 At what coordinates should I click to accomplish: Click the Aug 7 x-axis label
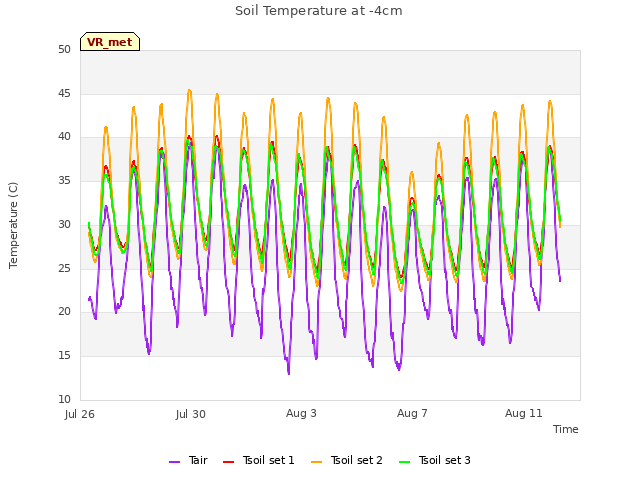coord(412,413)
